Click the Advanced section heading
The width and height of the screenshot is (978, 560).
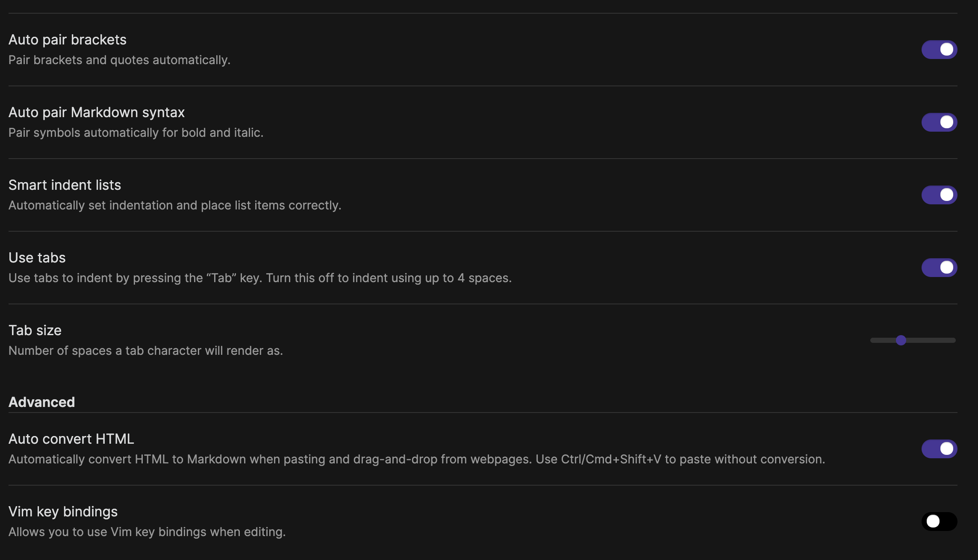(41, 401)
